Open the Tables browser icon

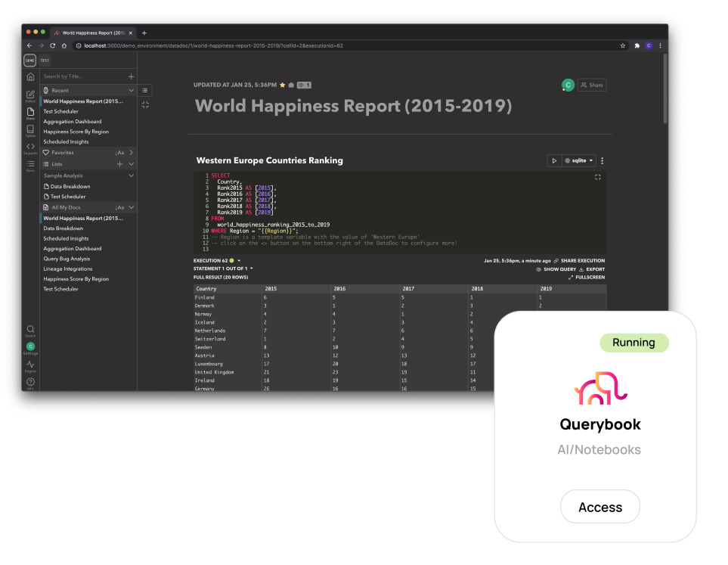[31, 131]
